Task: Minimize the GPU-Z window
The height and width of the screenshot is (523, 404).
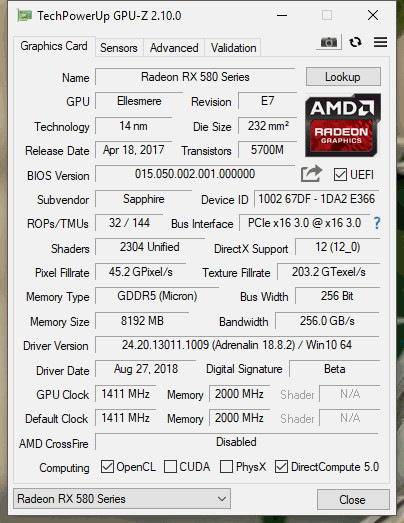Action: click(282, 15)
